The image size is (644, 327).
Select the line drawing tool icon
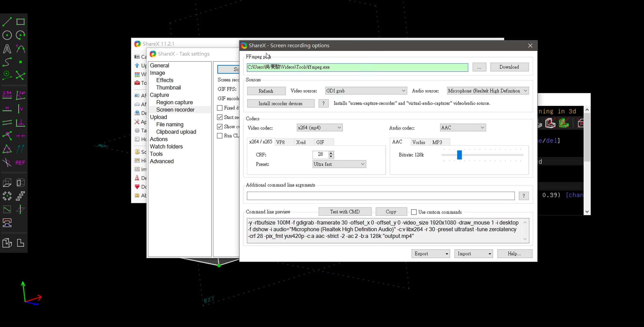[7, 22]
